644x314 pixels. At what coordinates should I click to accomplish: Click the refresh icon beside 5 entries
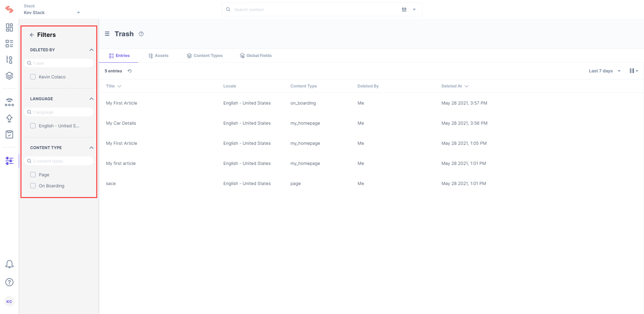click(129, 71)
